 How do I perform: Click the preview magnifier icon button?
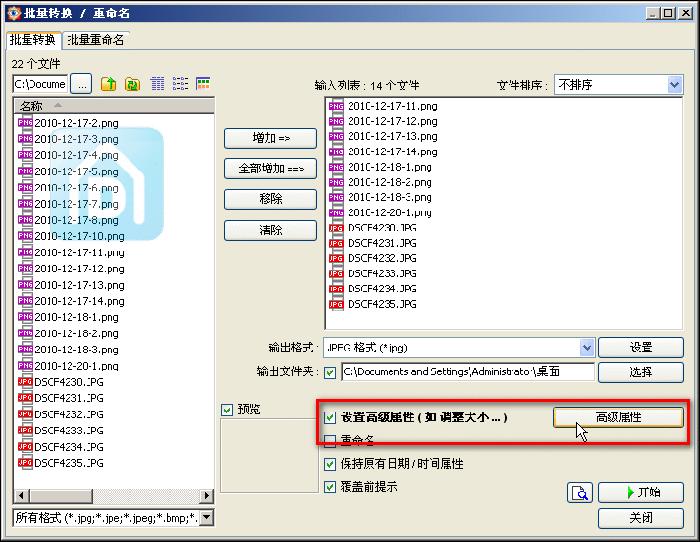pyautogui.click(x=579, y=493)
